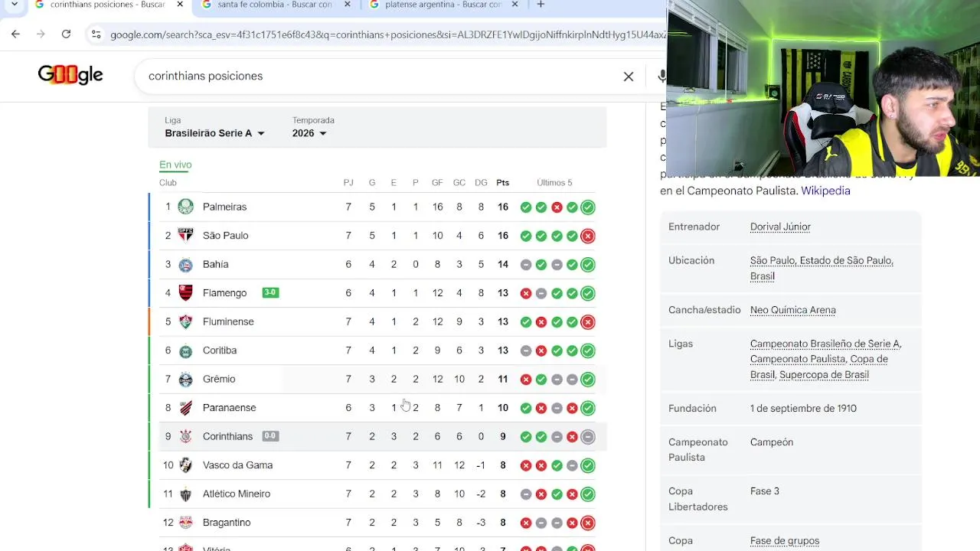Open the São Paulo, Estado de São Paulo link
The width and height of the screenshot is (980, 551).
click(x=822, y=268)
